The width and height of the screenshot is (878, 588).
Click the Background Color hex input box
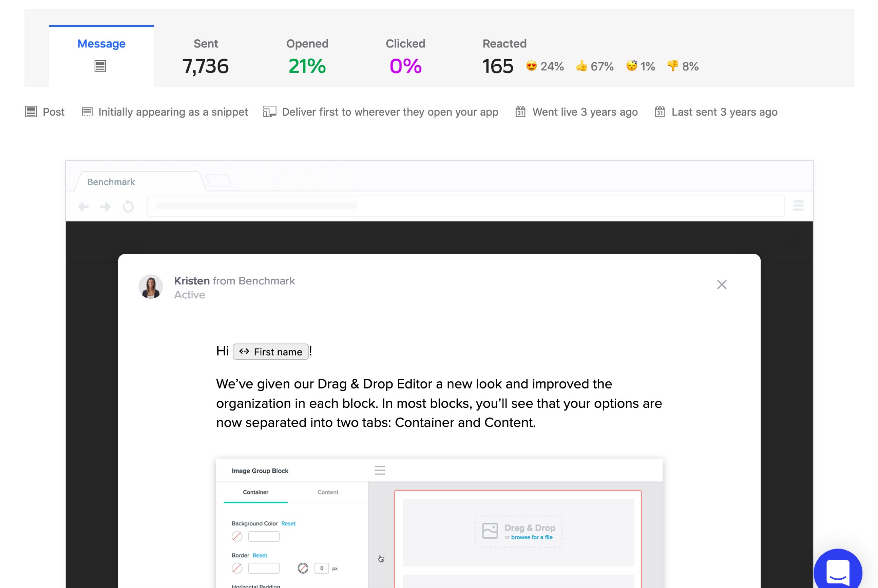264,537
